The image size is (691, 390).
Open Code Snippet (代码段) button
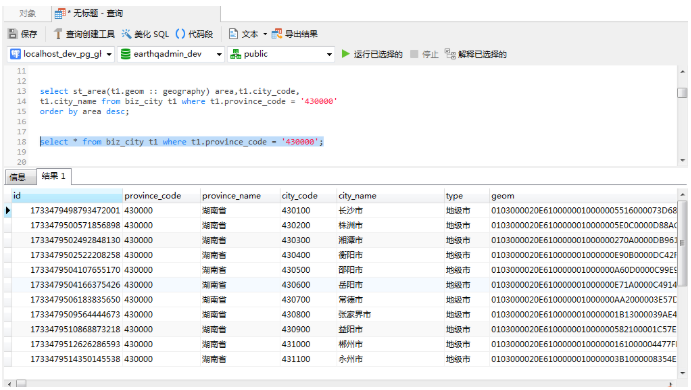[x=194, y=34]
